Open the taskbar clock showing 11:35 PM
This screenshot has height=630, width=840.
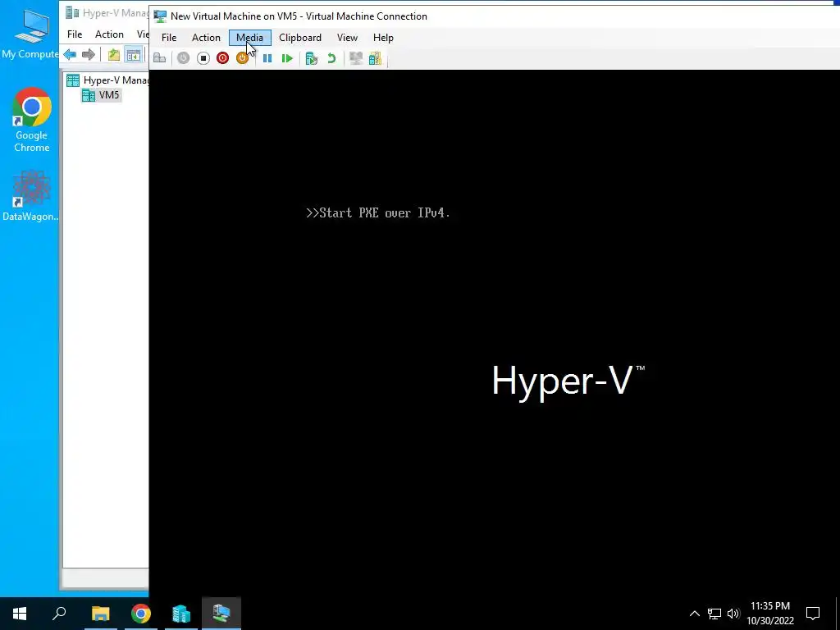(769, 614)
